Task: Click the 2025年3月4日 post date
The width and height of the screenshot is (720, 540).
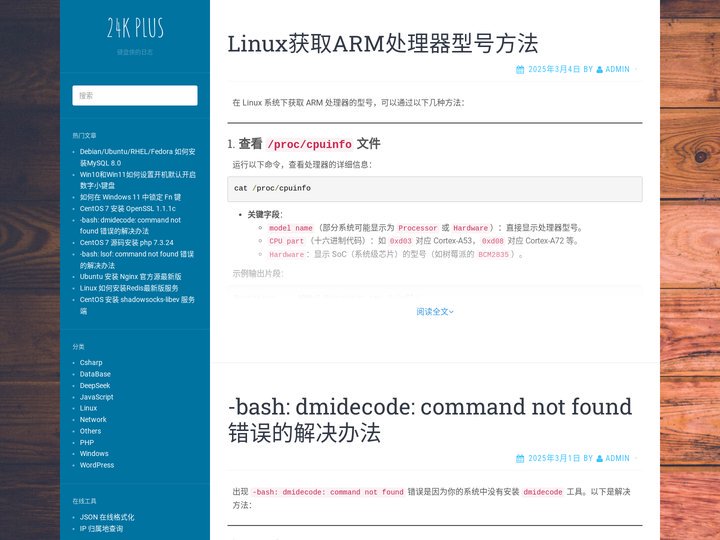Action: [x=554, y=69]
